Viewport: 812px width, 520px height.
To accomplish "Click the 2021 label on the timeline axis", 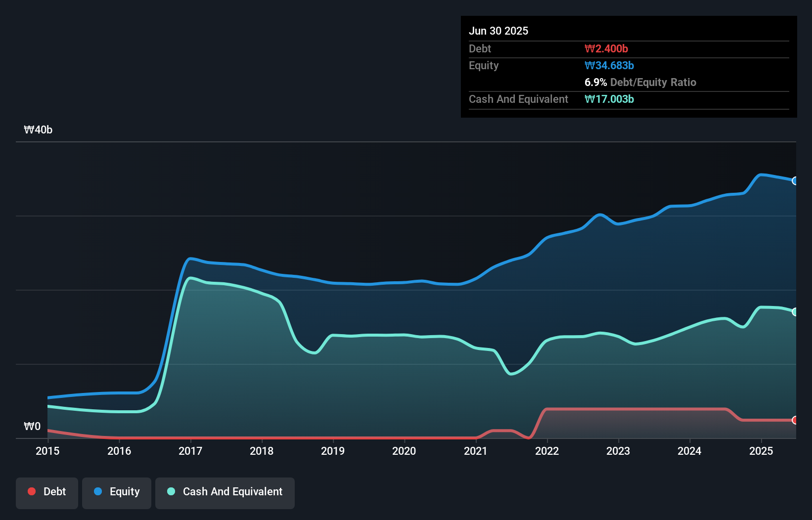I will tap(476, 451).
